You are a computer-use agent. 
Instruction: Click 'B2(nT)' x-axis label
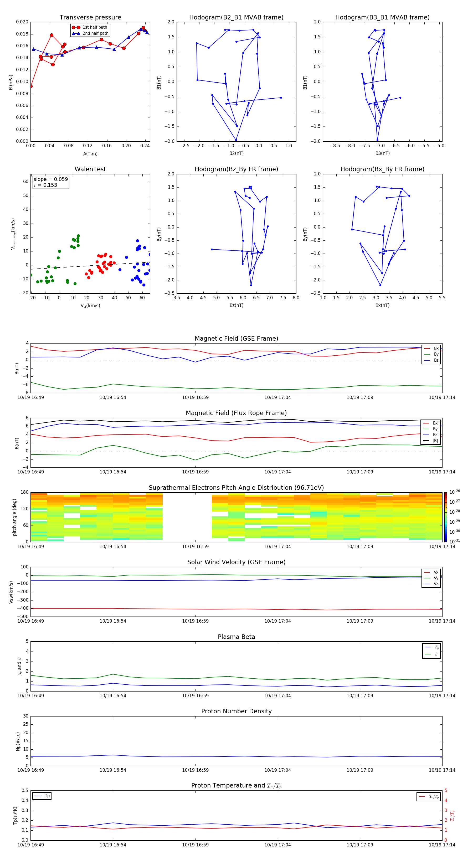pyautogui.click(x=236, y=153)
